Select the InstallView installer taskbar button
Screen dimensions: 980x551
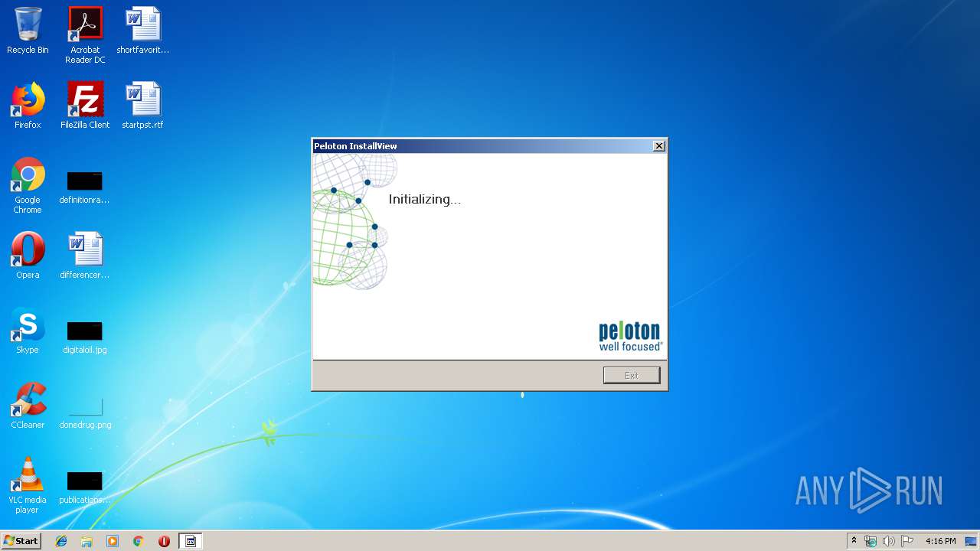[x=191, y=541]
